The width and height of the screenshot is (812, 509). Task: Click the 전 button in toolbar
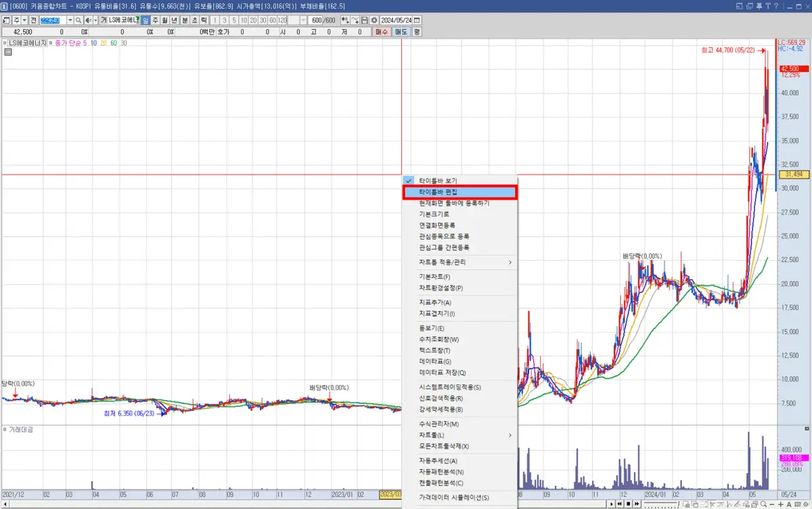point(33,20)
